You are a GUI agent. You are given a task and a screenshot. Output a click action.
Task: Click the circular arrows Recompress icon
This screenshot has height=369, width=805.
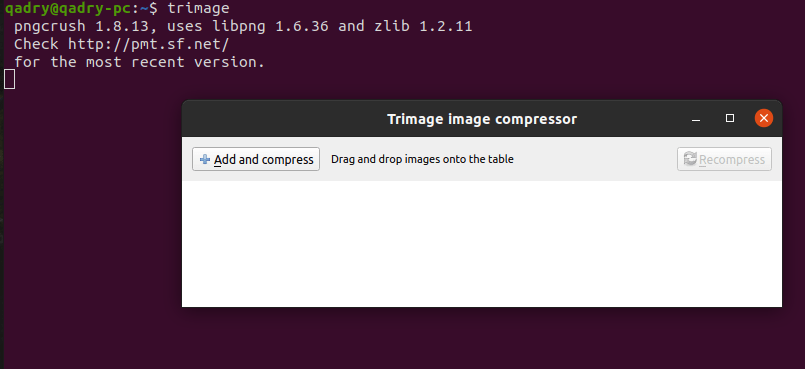tap(691, 159)
